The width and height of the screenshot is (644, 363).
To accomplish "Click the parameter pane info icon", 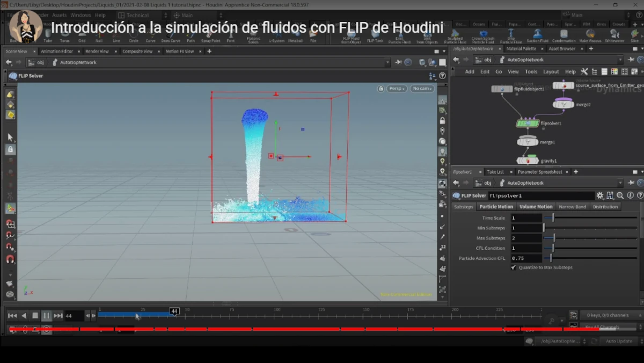I will pyautogui.click(x=630, y=195).
